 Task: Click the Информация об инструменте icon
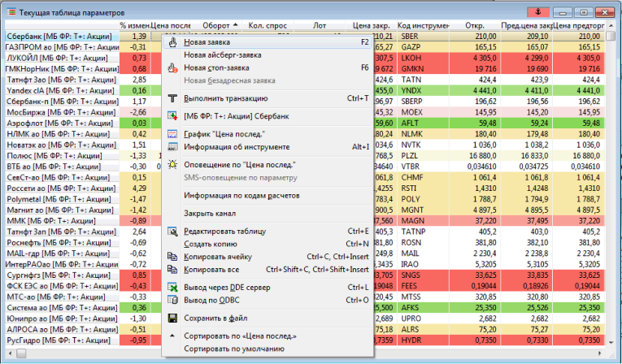pyautogui.click(x=172, y=147)
